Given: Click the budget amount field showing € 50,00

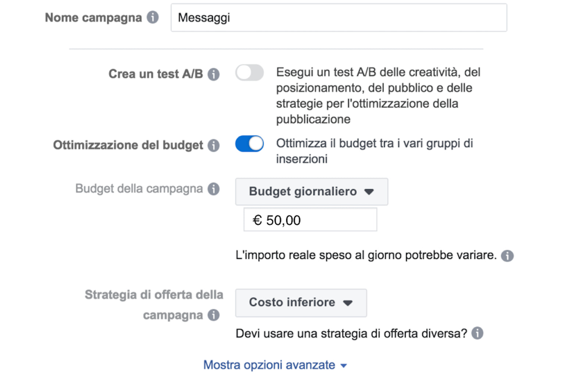Looking at the screenshot, I should click(x=310, y=220).
